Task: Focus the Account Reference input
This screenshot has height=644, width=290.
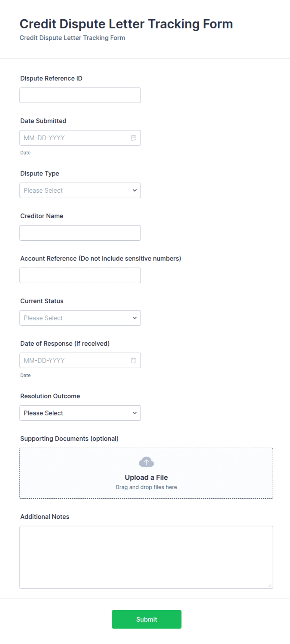Action: coord(80,276)
